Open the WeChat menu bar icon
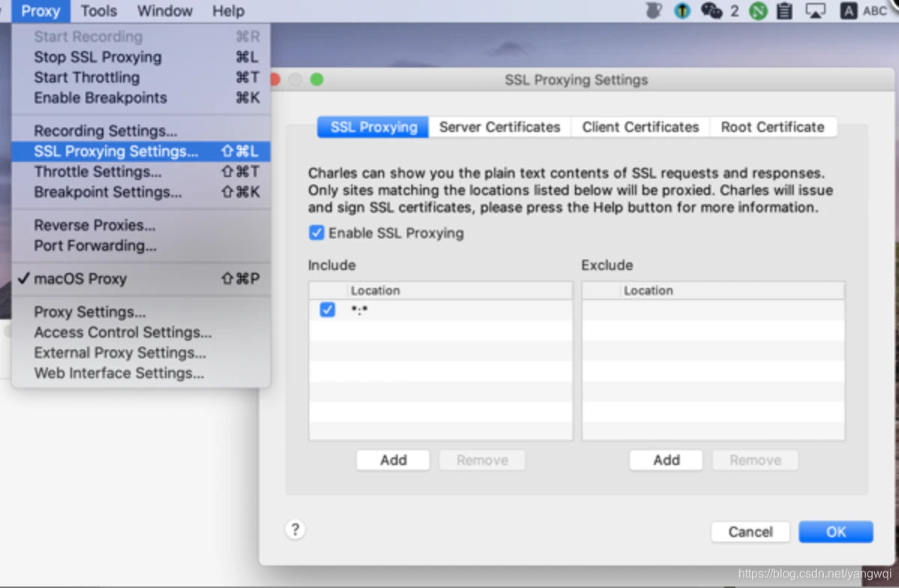The width and height of the screenshot is (899, 588). [711, 10]
